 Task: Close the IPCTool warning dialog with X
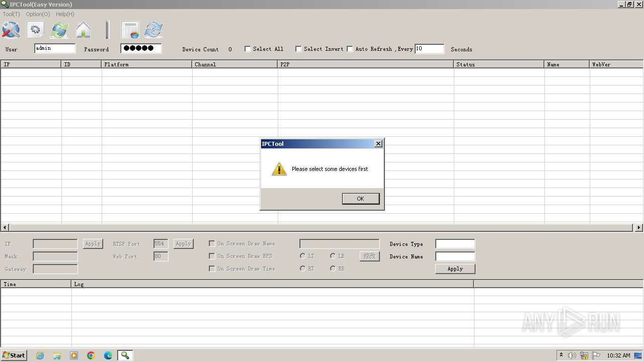[x=378, y=144]
